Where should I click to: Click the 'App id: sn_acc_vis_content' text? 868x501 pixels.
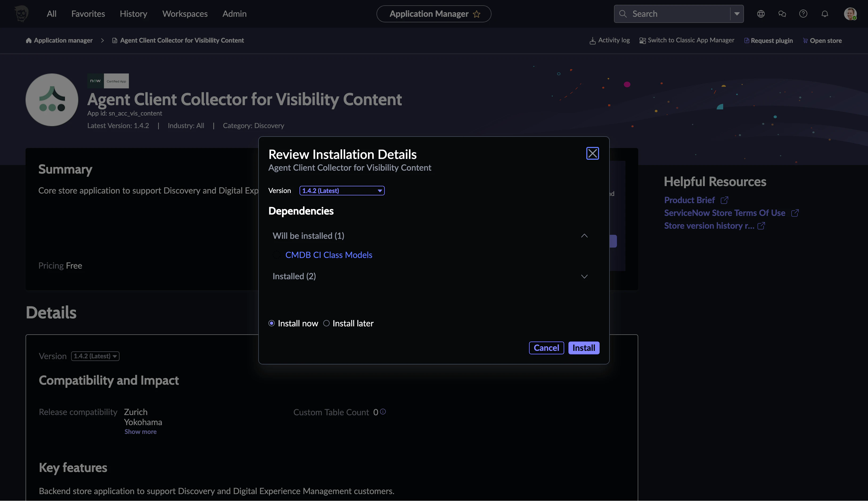125,113
